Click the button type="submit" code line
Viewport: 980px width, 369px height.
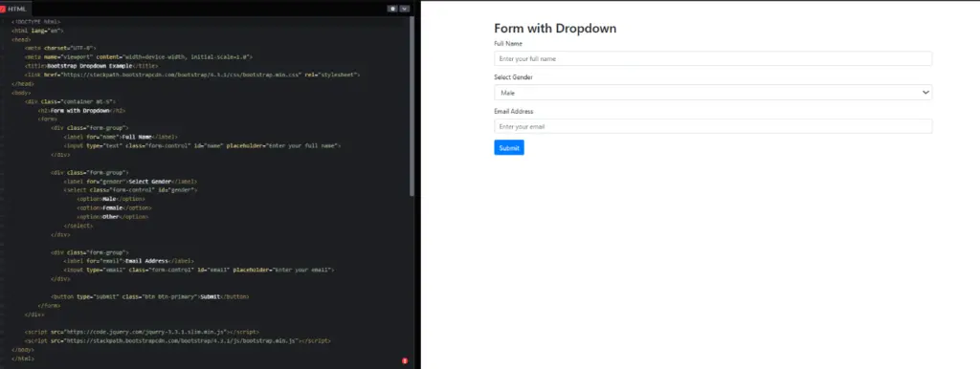[150, 296]
